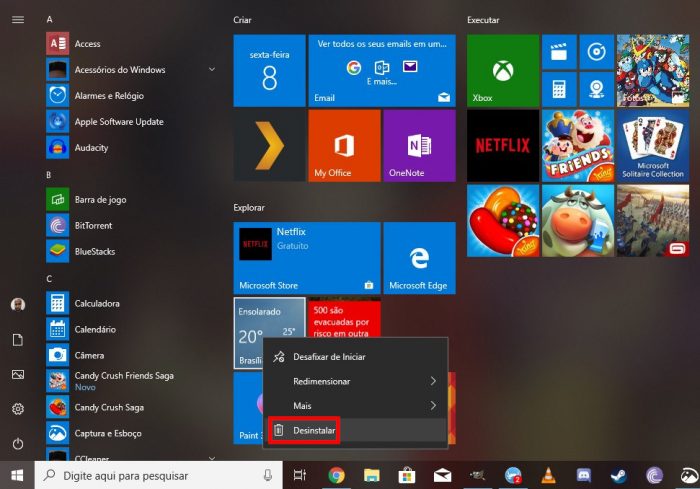Open the calculator small tile
The width and height of the screenshot is (700, 489).
pos(559,89)
